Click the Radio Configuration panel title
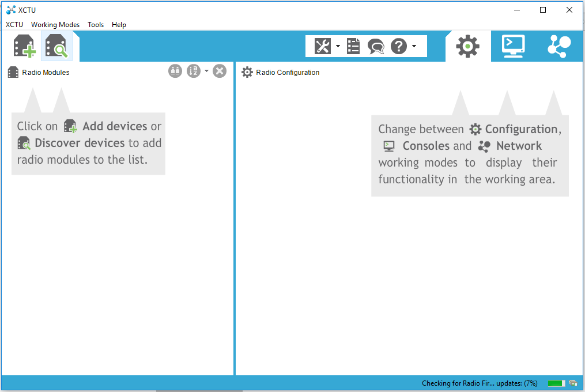The width and height of the screenshot is (585, 392). point(288,73)
